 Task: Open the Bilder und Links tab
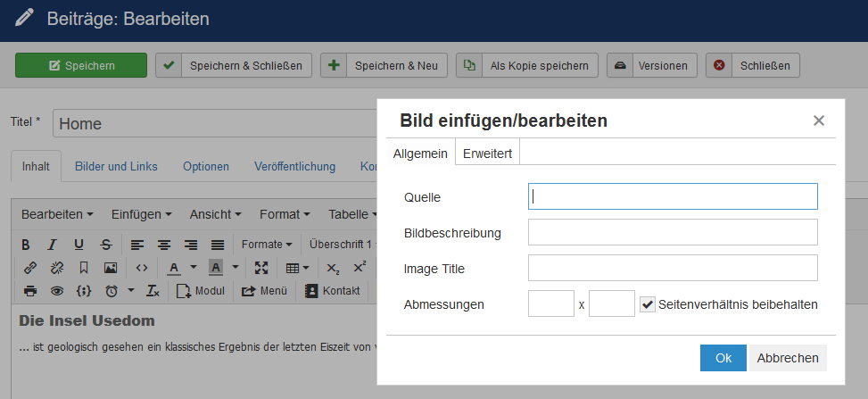[x=116, y=166]
